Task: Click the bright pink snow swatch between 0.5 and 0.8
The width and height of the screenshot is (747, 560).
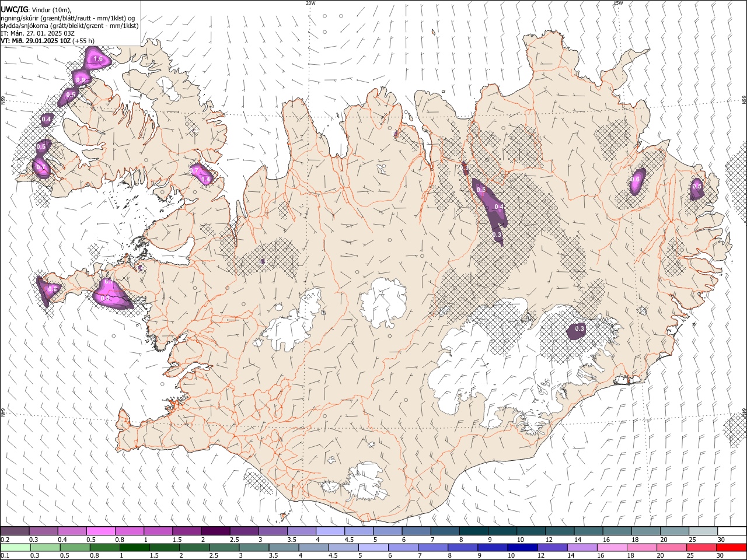Action: click(x=100, y=531)
